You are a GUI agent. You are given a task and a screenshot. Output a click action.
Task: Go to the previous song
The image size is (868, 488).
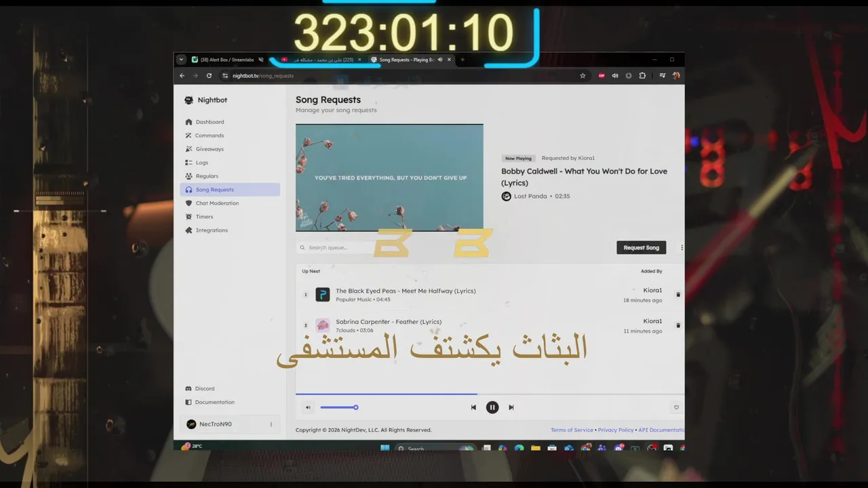coord(473,407)
